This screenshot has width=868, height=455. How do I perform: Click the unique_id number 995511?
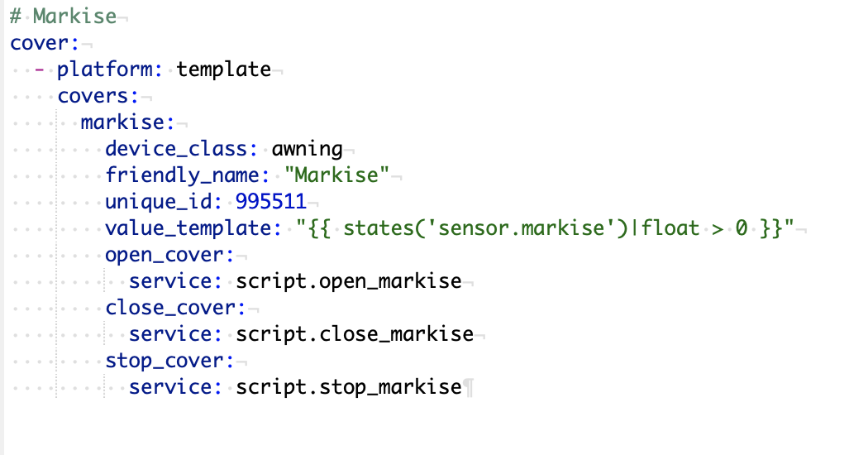(270, 201)
